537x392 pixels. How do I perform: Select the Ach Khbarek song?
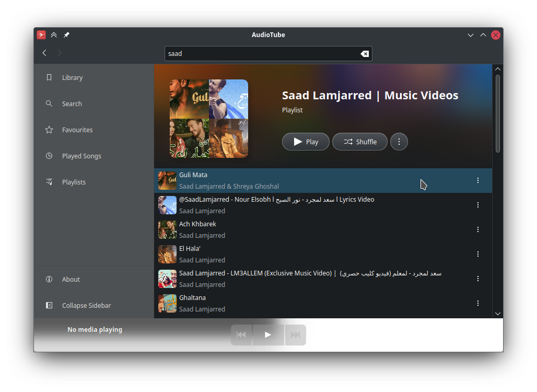click(323, 229)
